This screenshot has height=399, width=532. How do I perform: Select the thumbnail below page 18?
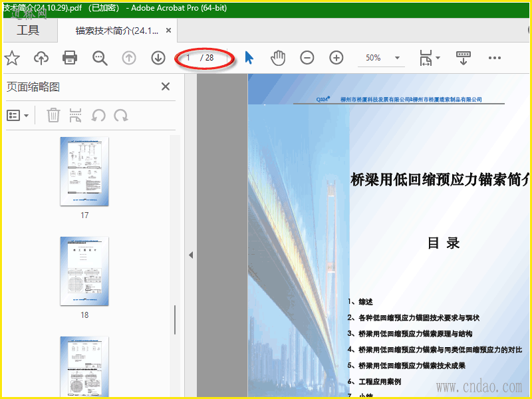(x=84, y=366)
